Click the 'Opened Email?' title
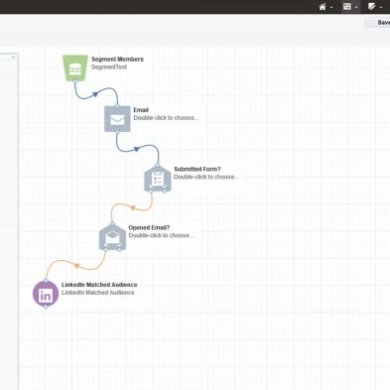Screen dimensions: 390x390 click(x=149, y=227)
